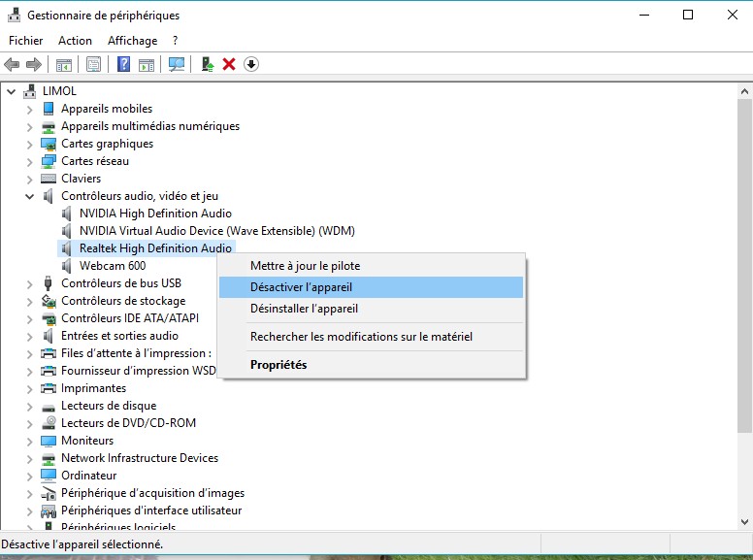Collapse the LIMOL root node

tap(12, 91)
